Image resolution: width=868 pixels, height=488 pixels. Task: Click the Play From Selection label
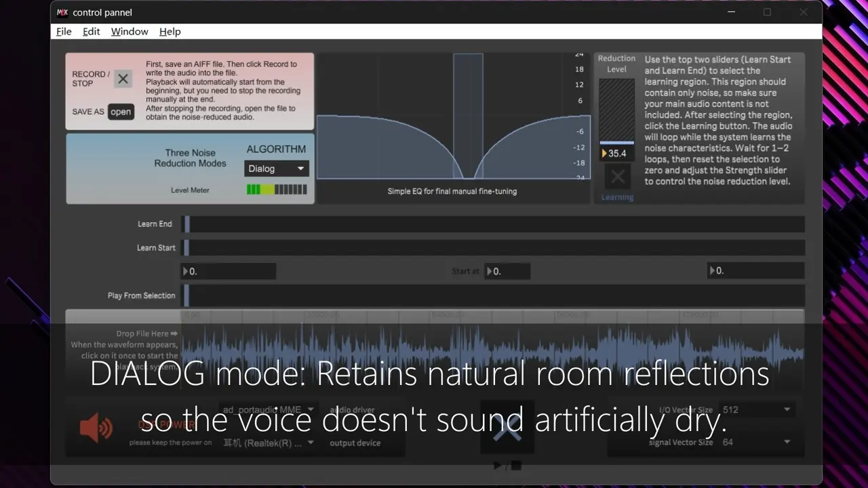tap(141, 296)
